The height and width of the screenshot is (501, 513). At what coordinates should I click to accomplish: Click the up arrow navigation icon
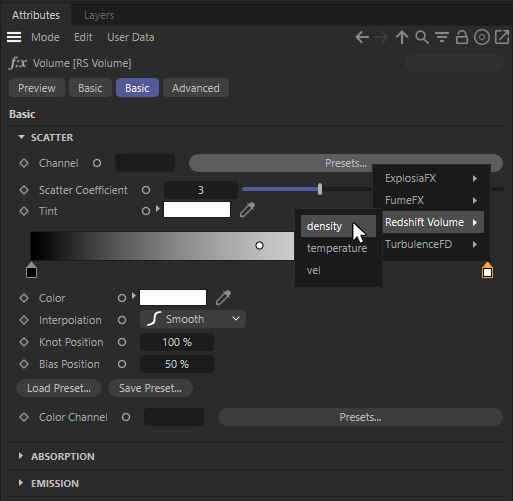point(402,37)
